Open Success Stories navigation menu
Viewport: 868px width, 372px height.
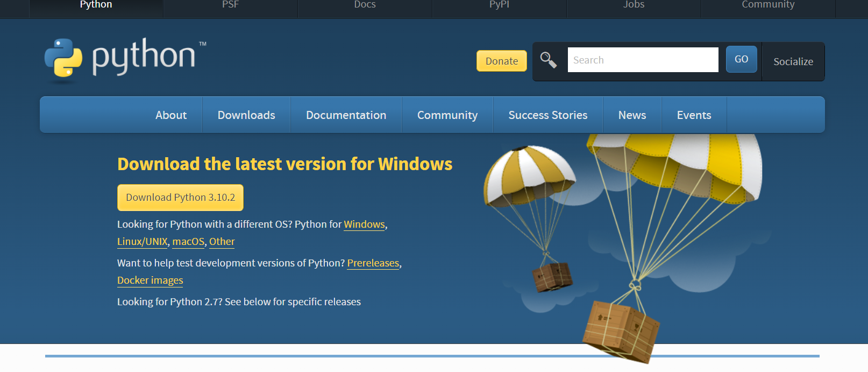tap(548, 115)
